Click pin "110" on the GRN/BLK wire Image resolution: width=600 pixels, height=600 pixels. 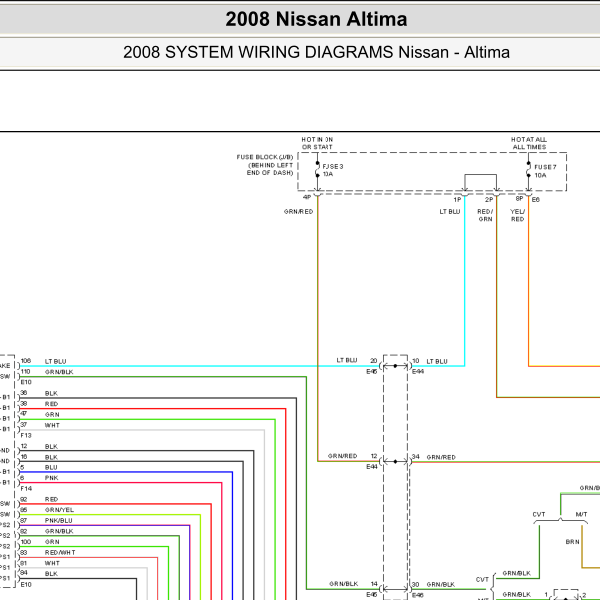tap(25, 372)
